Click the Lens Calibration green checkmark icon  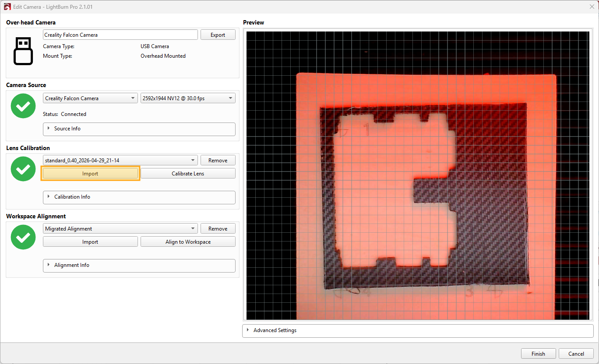pos(23,169)
